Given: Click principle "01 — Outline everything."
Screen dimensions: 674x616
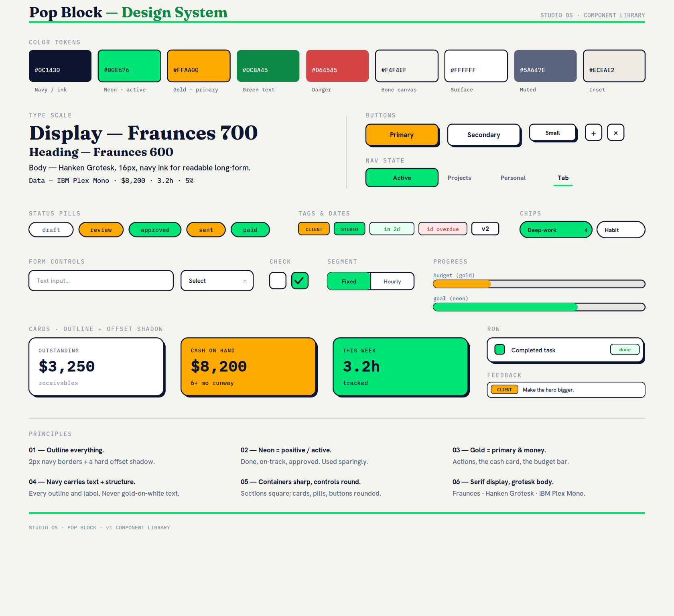Looking at the screenshot, I should (66, 450).
